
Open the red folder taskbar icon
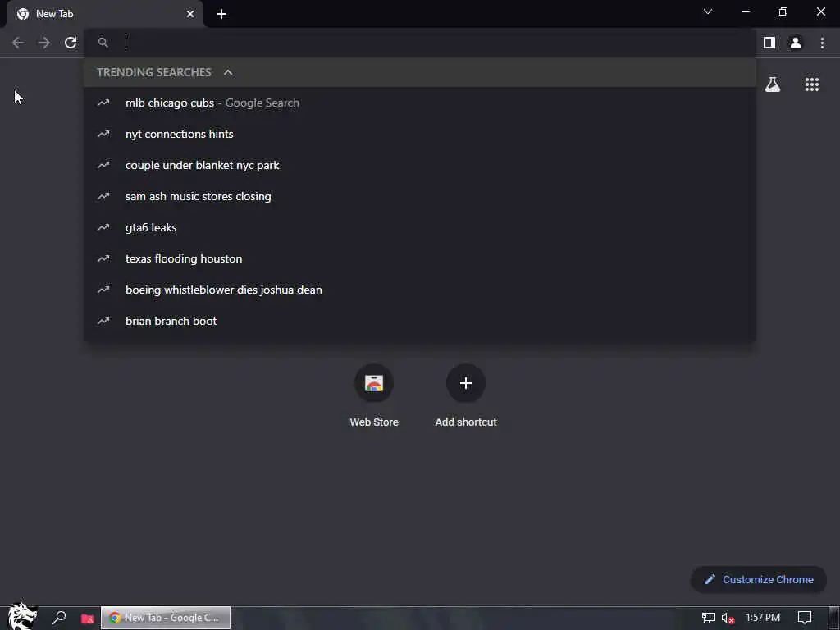point(87,619)
